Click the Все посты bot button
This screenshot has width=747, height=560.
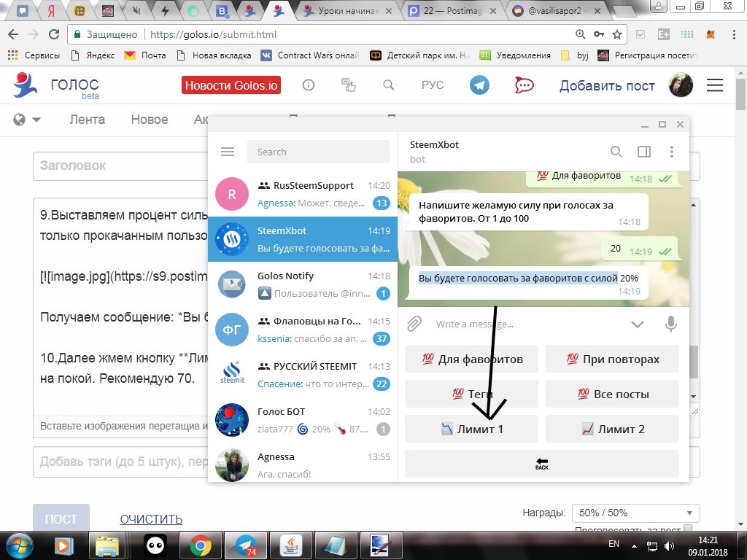pos(612,394)
